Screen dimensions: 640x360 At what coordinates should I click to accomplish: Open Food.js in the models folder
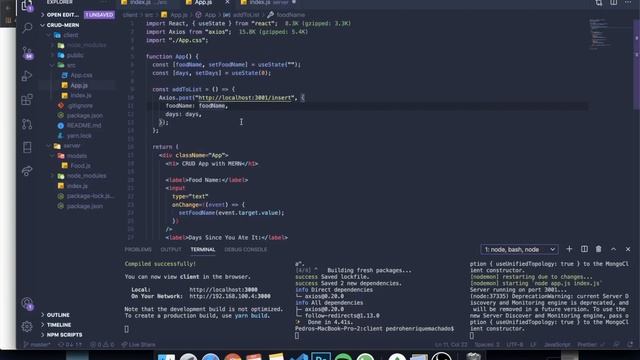(80, 166)
